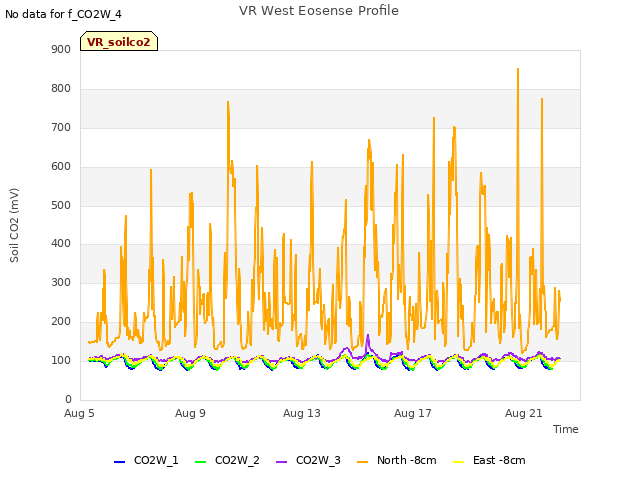Click the Soil CO2 (mV) axis label
640x480 pixels.
[x=14, y=225]
